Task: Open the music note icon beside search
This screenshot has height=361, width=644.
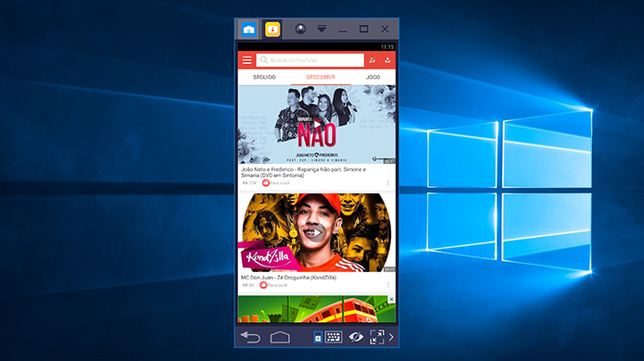Action: (372, 60)
